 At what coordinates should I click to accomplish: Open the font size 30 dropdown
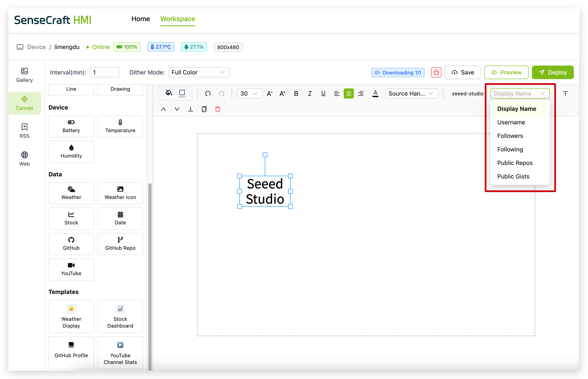coord(249,93)
